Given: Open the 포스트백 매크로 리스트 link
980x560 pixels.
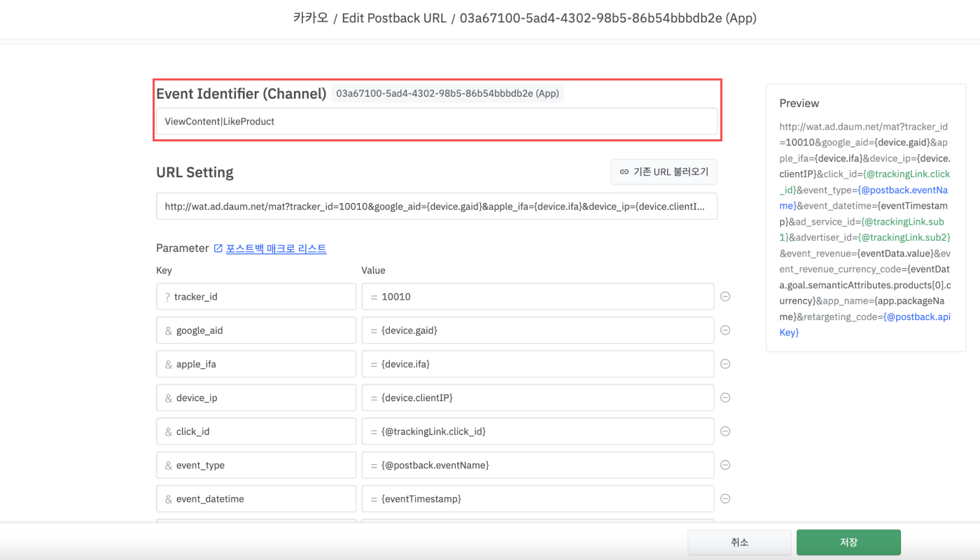Looking at the screenshot, I should click(276, 248).
